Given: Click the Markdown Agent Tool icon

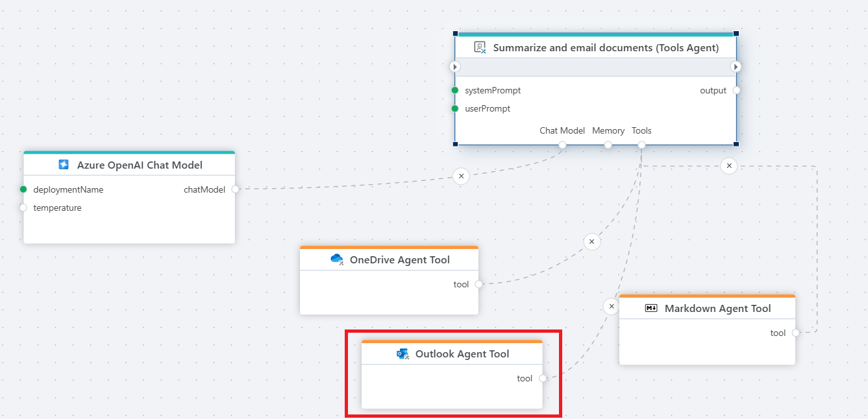Looking at the screenshot, I should point(651,308).
